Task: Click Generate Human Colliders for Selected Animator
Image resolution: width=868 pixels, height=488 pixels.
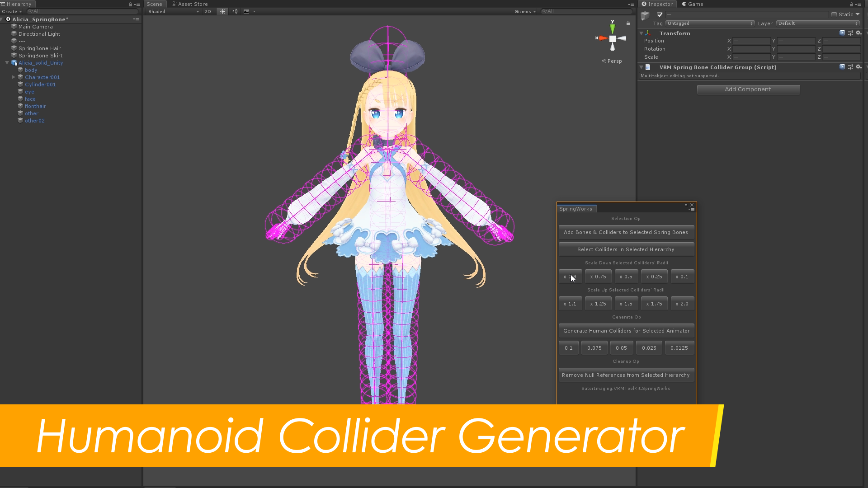Action: 626,330
